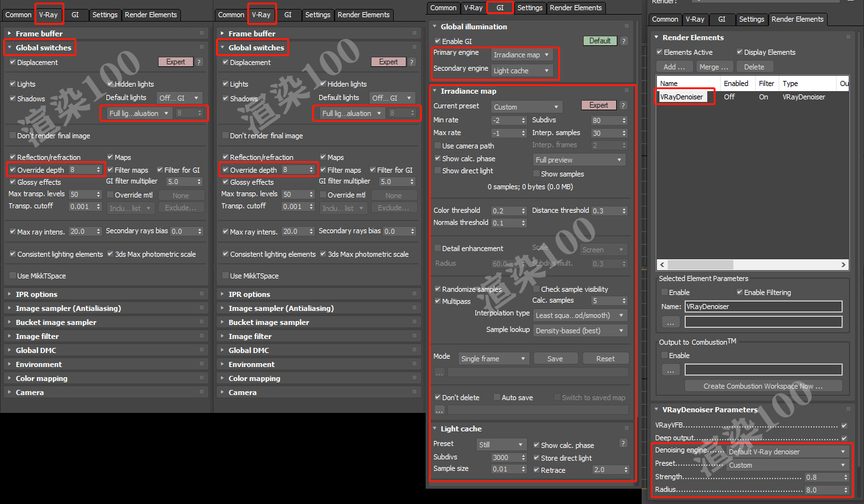This screenshot has height=504, width=864.
Task: Expand the Color mapping rollout in middle V-Ray panel
Action: pyautogui.click(x=254, y=378)
